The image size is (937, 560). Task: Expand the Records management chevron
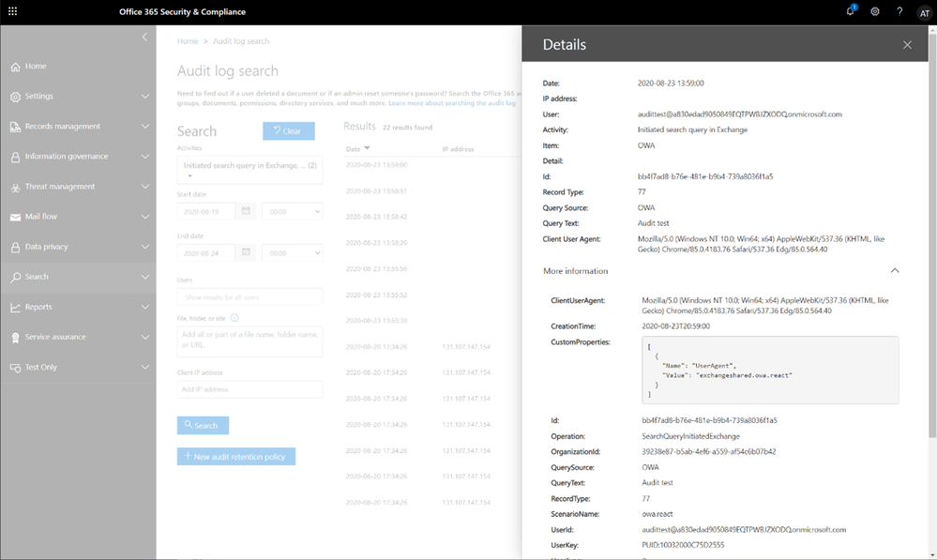tap(144, 126)
